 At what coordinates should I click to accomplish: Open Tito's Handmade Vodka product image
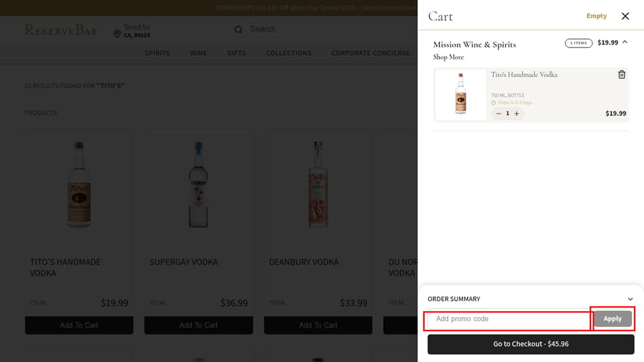(79, 184)
